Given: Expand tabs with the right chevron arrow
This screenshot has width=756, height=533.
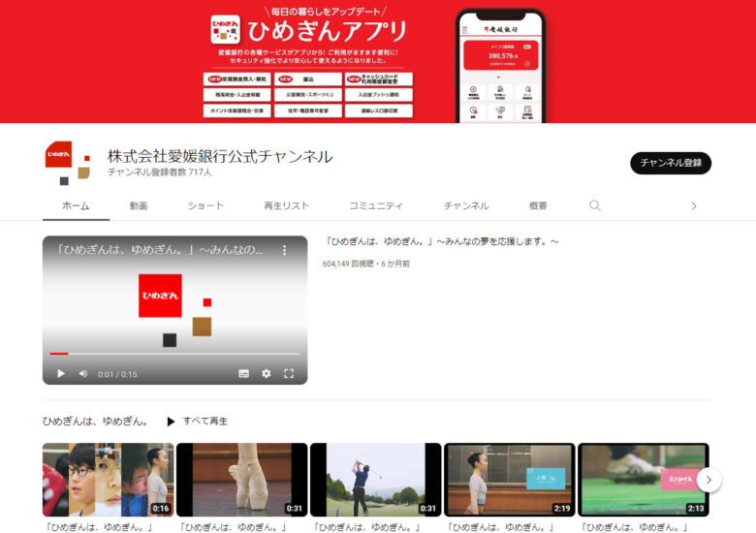Looking at the screenshot, I should click(x=694, y=205).
